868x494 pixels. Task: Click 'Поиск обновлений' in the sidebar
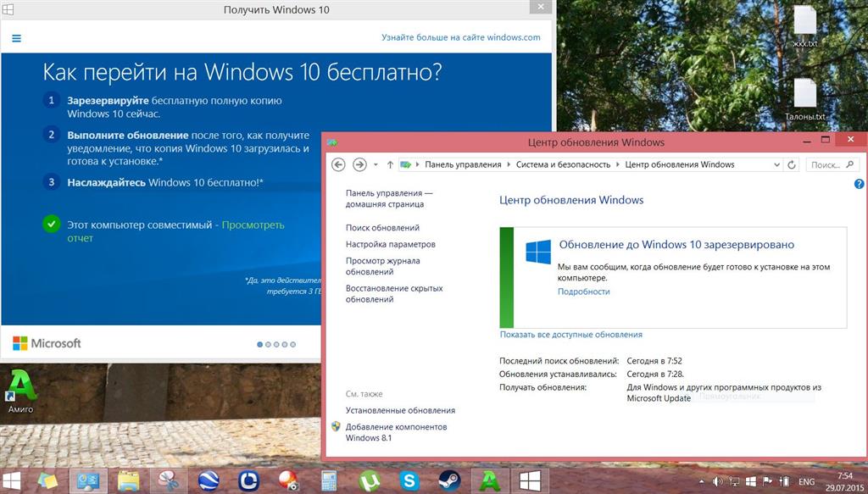click(x=382, y=227)
